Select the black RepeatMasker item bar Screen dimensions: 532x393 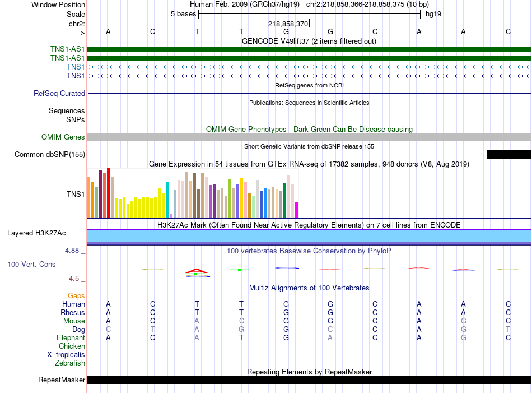[309, 380]
